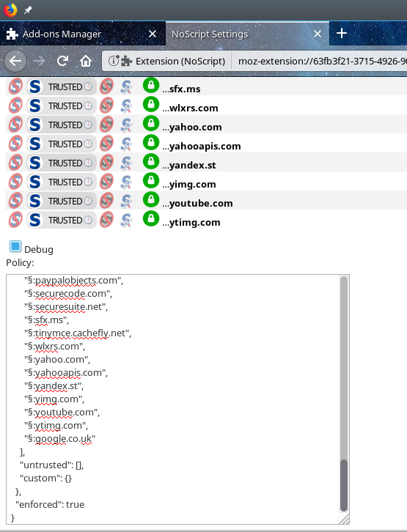Screen dimensions: 407x532
Task: Set yandex.st to Custom preset
Action: (x=126, y=163)
